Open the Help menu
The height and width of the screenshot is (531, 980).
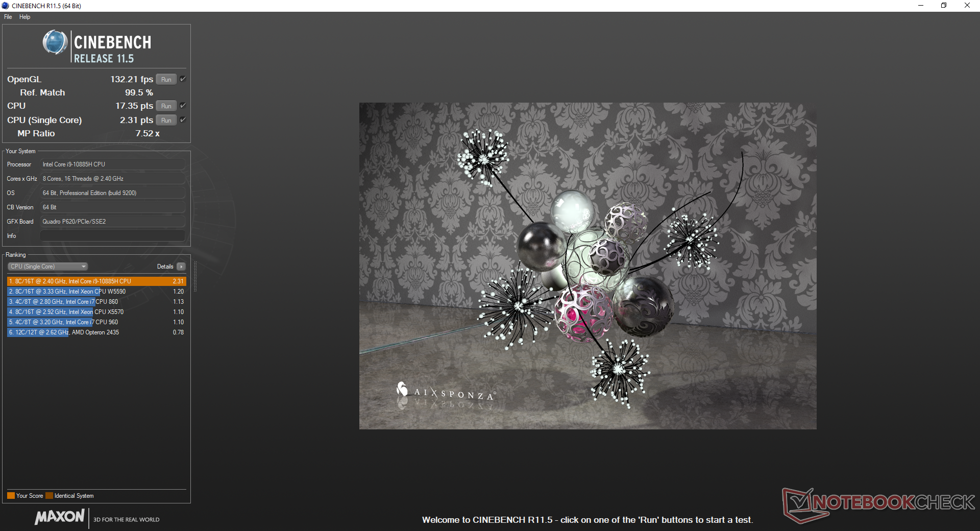point(25,17)
